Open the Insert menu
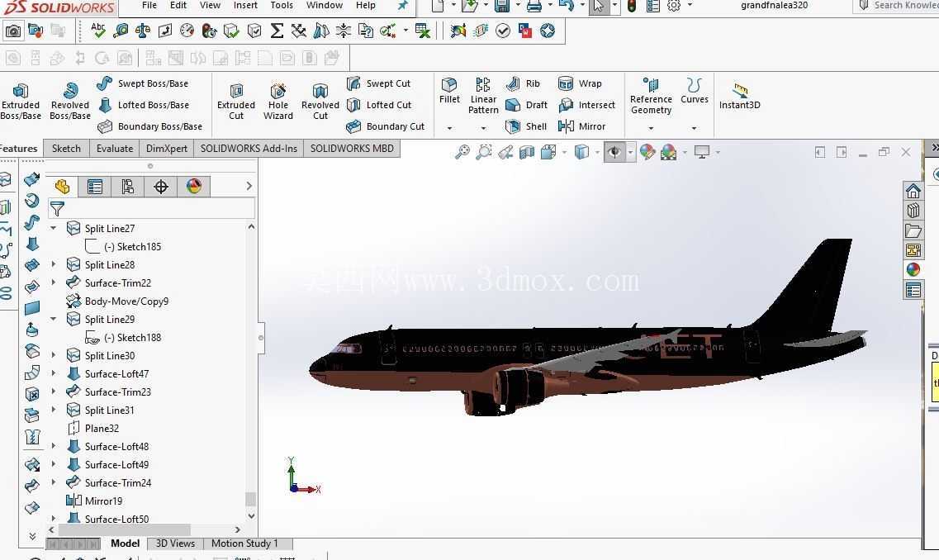 pos(245,6)
